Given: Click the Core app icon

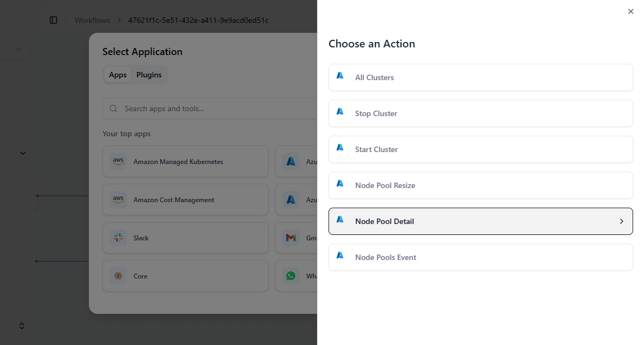Looking at the screenshot, I should 118,276.
